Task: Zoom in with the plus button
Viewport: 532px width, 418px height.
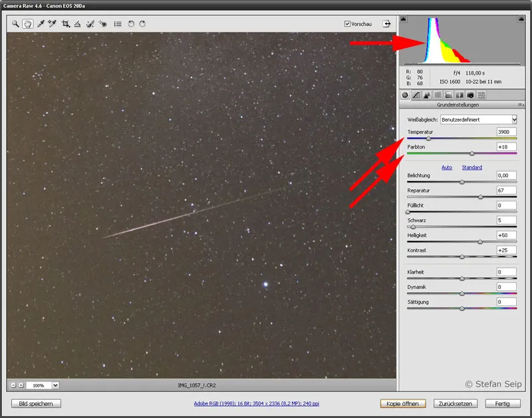Action: tap(21, 385)
